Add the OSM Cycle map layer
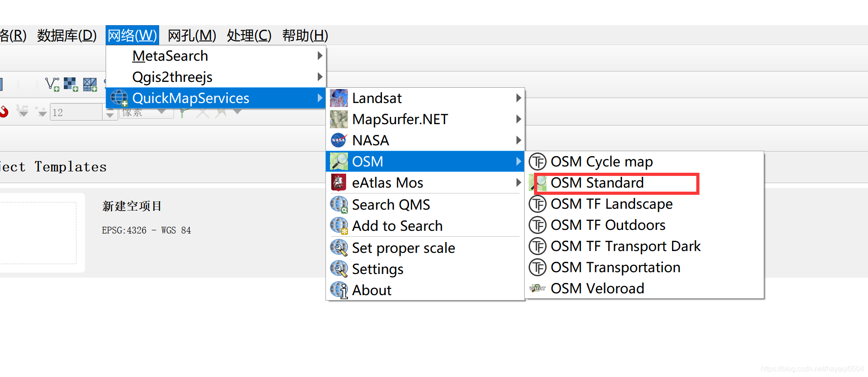Viewport: 868px width, 377px height. (644, 162)
